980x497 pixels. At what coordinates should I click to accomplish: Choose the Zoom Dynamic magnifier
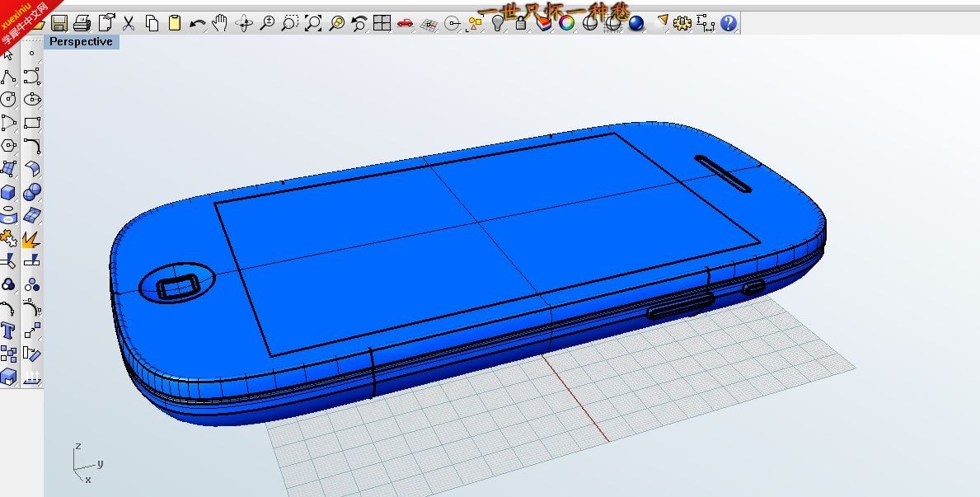click(267, 24)
